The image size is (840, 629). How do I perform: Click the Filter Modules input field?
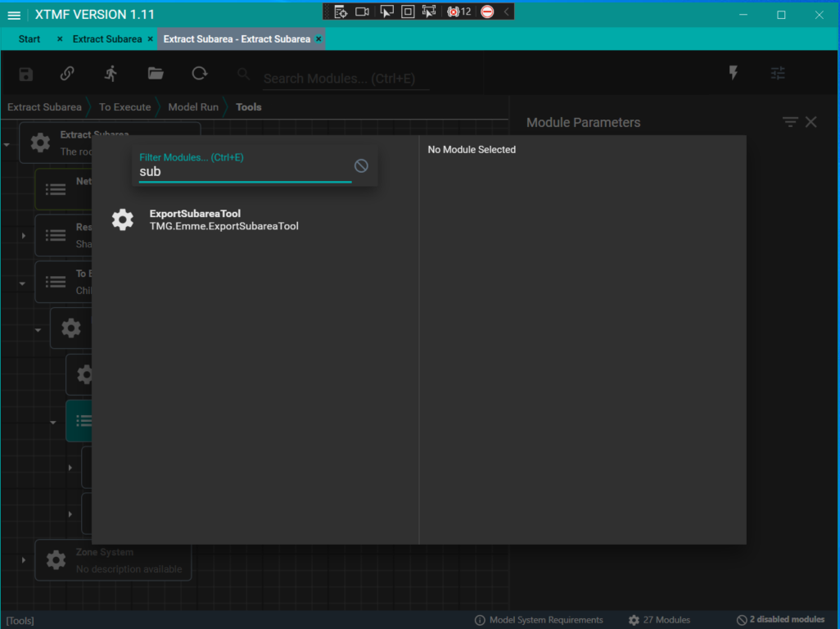point(244,172)
